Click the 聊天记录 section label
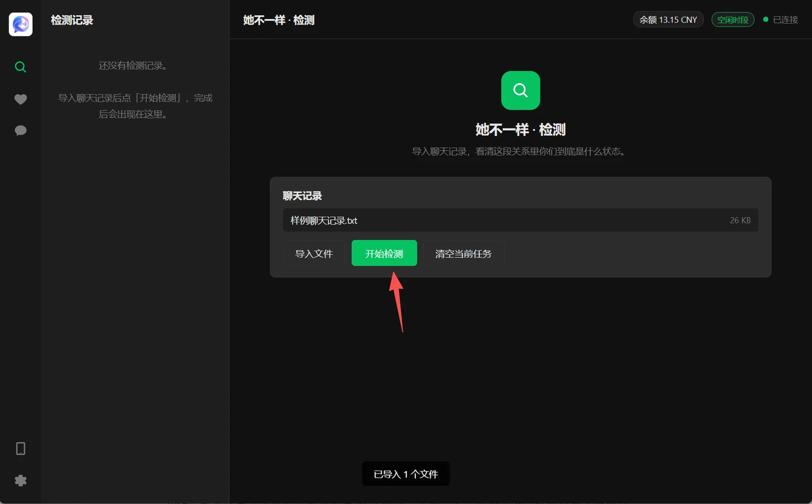 click(x=302, y=196)
